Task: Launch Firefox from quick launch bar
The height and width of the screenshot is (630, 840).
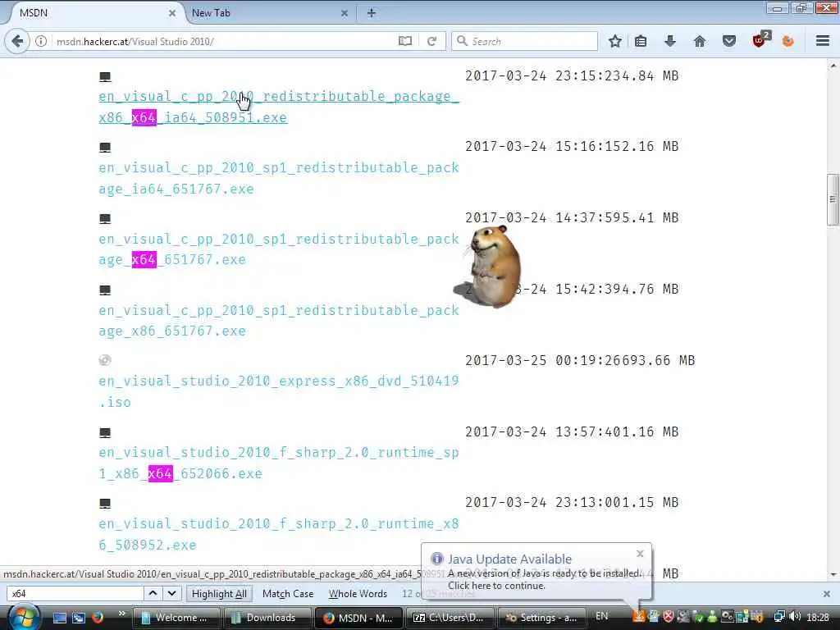Action: pos(97,618)
